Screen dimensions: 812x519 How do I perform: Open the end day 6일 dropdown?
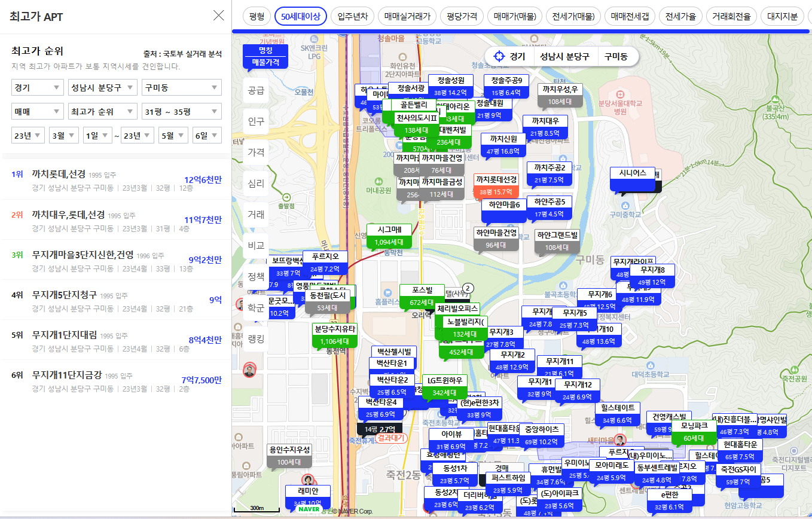pyautogui.click(x=207, y=135)
